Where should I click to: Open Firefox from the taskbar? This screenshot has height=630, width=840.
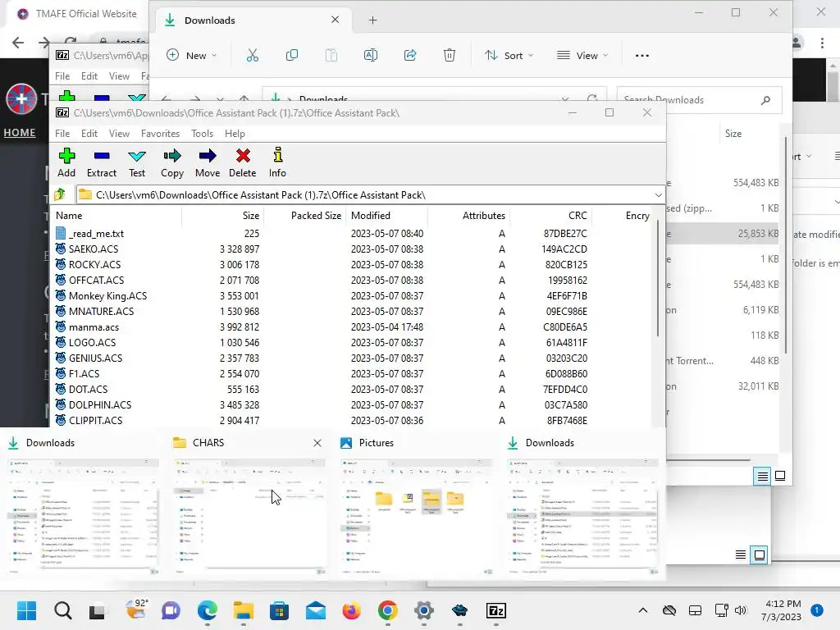[x=351, y=610]
